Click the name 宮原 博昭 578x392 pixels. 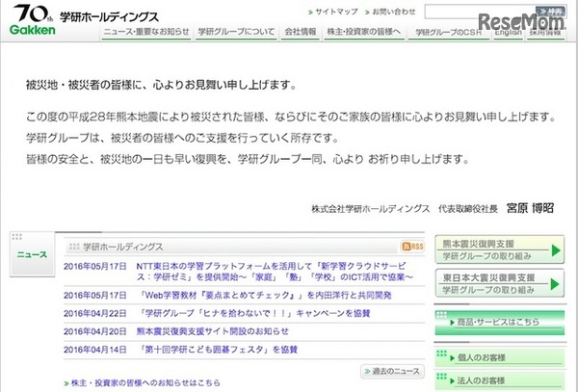pos(530,208)
